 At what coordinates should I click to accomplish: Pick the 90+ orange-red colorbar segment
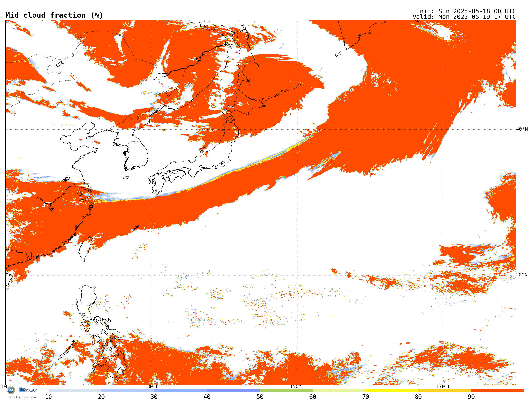click(x=498, y=391)
